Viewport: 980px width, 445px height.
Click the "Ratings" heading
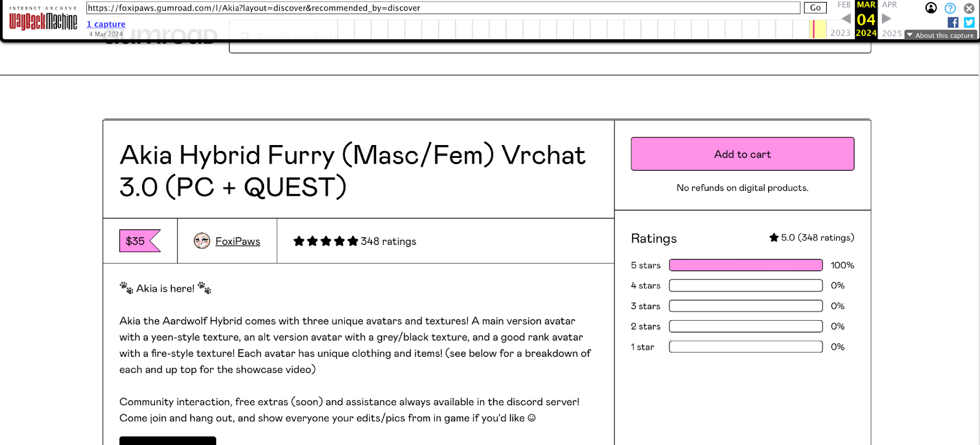(654, 238)
